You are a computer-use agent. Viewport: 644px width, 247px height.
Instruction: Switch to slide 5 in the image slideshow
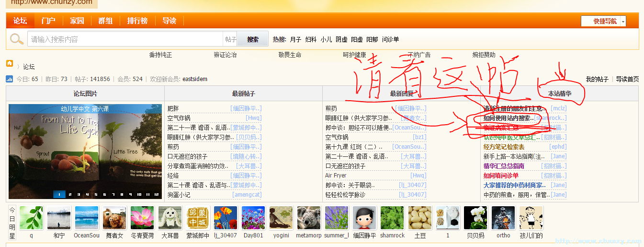coord(95,194)
